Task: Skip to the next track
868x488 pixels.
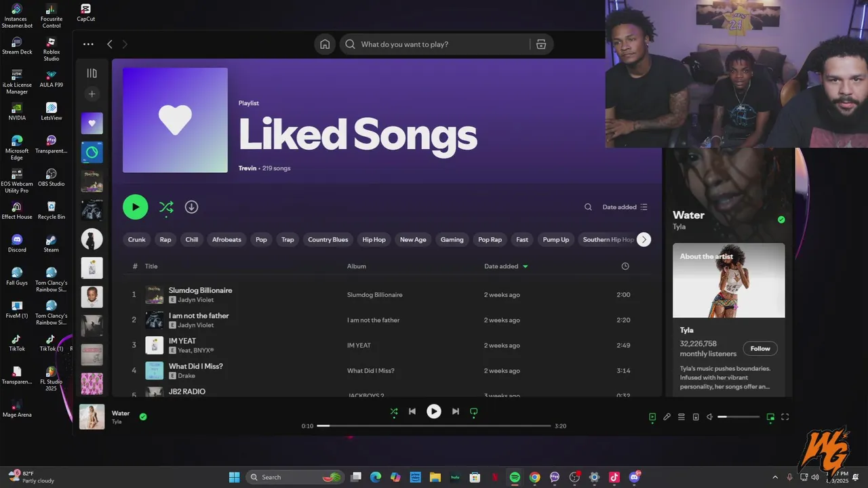Action: 456,411
